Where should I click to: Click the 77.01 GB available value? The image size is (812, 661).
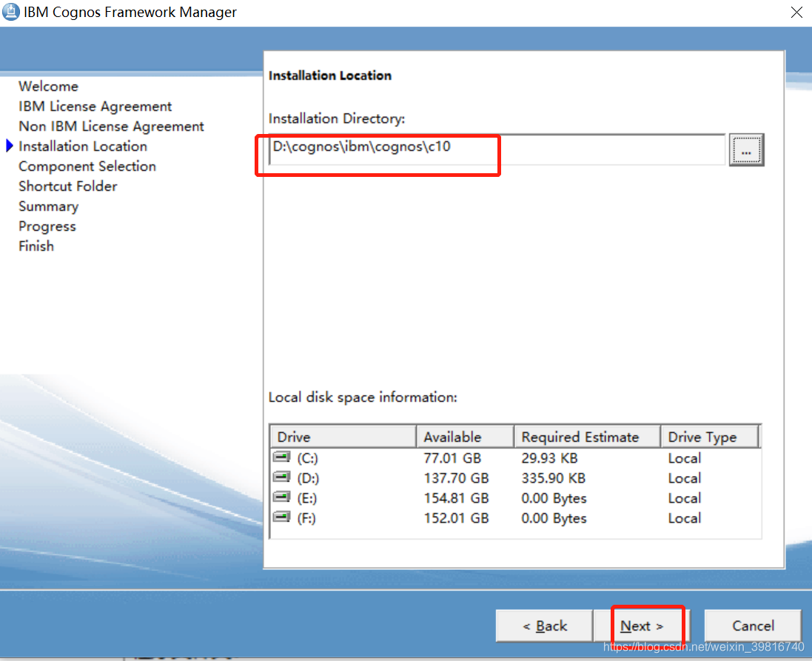(x=452, y=458)
